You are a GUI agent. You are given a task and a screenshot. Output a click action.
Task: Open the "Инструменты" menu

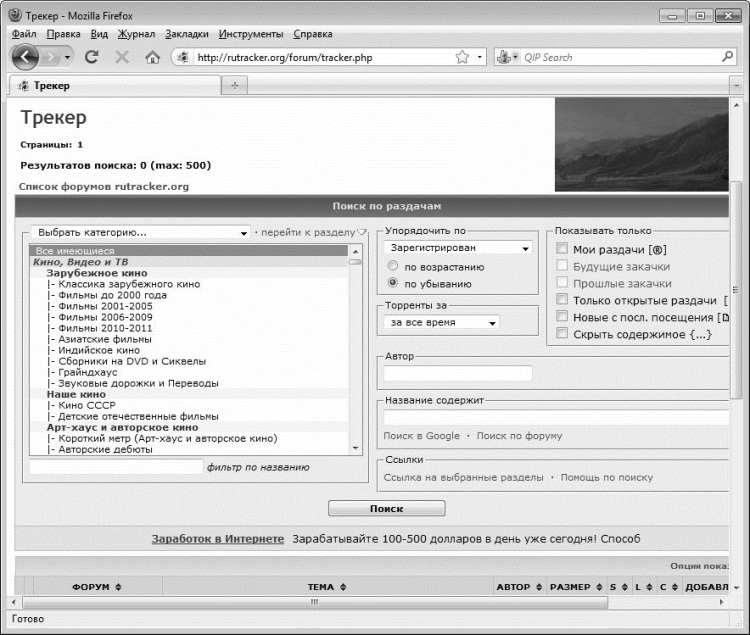pyautogui.click(x=250, y=33)
